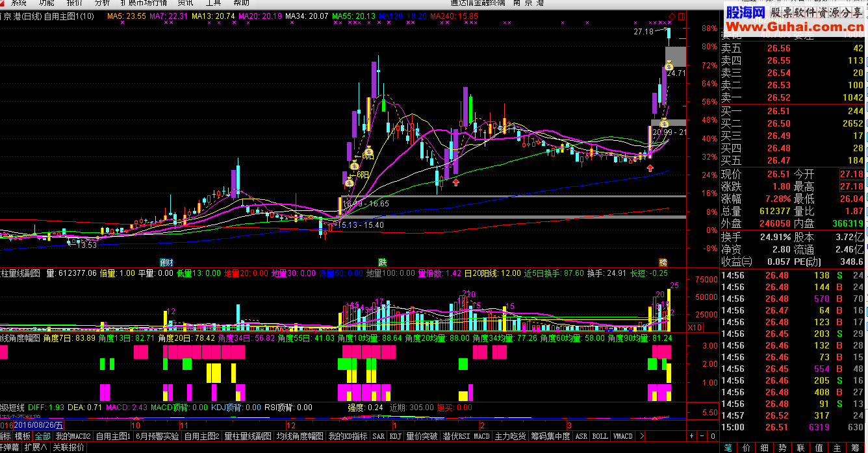This screenshot has width=868, height=453.
Task: Select the 6月预警实验 indicator tab
Action: 158,436
